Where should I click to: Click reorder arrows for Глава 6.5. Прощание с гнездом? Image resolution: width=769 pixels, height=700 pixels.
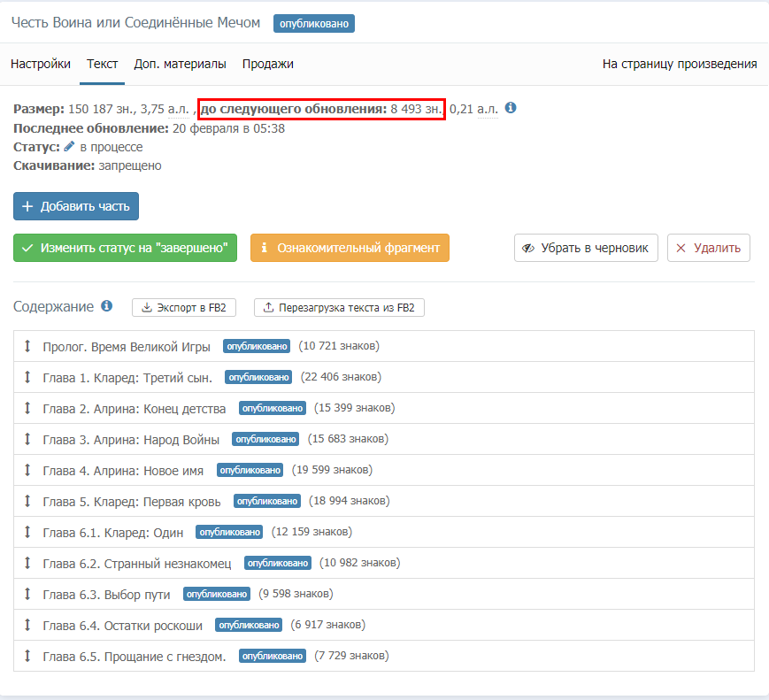pos(27,656)
